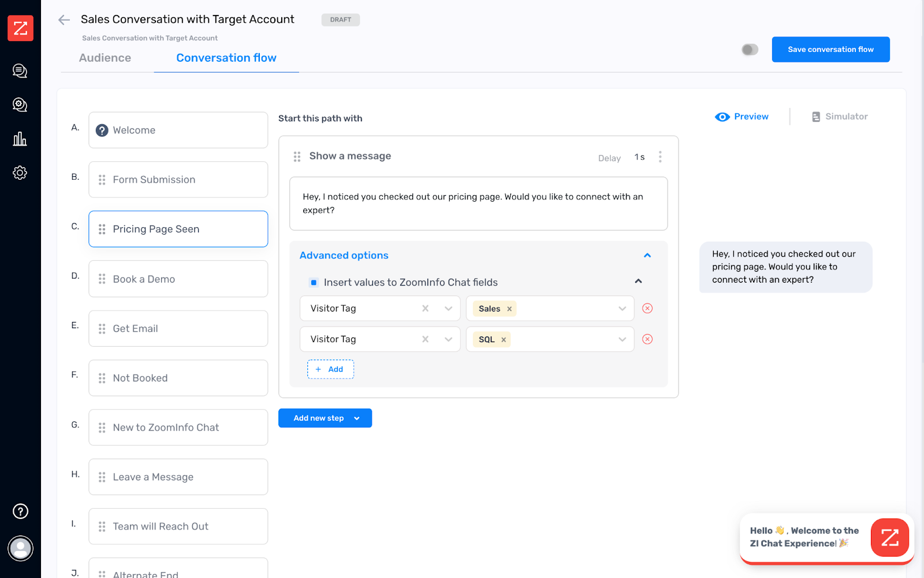Flip the toggle next to Save conversation flow

749,49
